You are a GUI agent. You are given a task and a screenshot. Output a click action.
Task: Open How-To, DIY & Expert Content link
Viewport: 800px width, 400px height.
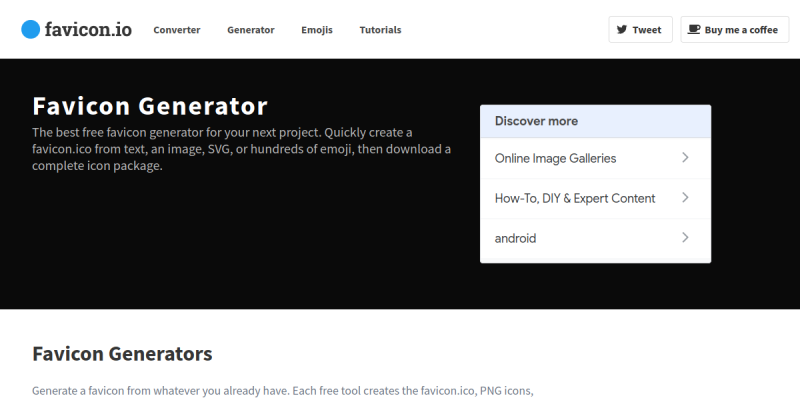click(595, 198)
